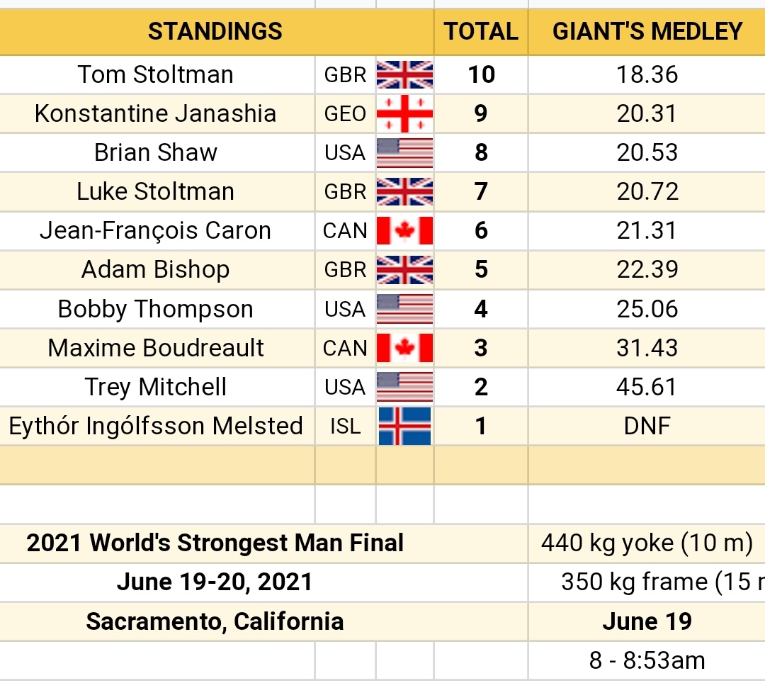Select the Georgian flag beside Konstantine Janashia
Screen dimensions: 765x700
tap(404, 113)
